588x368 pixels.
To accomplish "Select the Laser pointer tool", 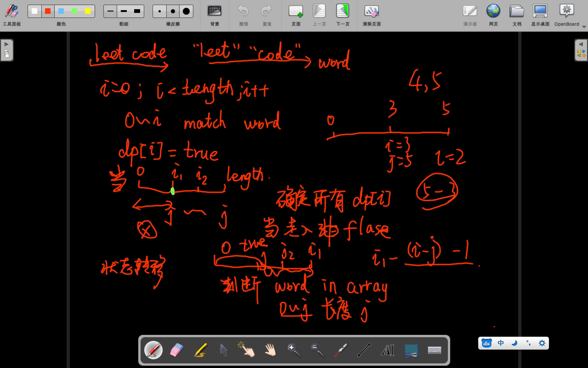I will (341, 350).
